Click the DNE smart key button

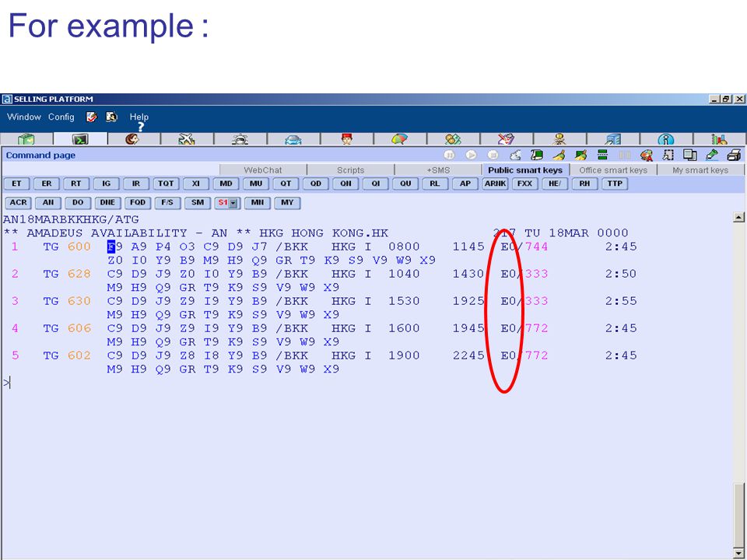(x=107, y=203)
